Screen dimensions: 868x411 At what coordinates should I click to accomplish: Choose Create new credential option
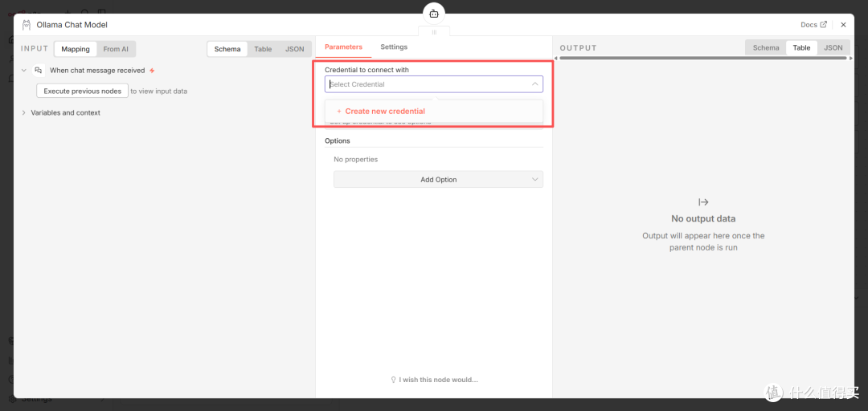click(x=434, y=112)
